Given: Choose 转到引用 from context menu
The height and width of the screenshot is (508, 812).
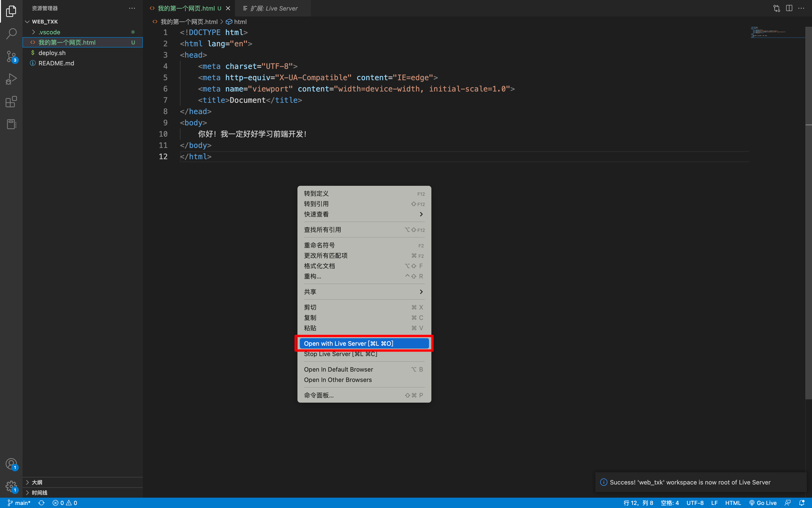Looking at the screenshot, I should tap(364, 204).
